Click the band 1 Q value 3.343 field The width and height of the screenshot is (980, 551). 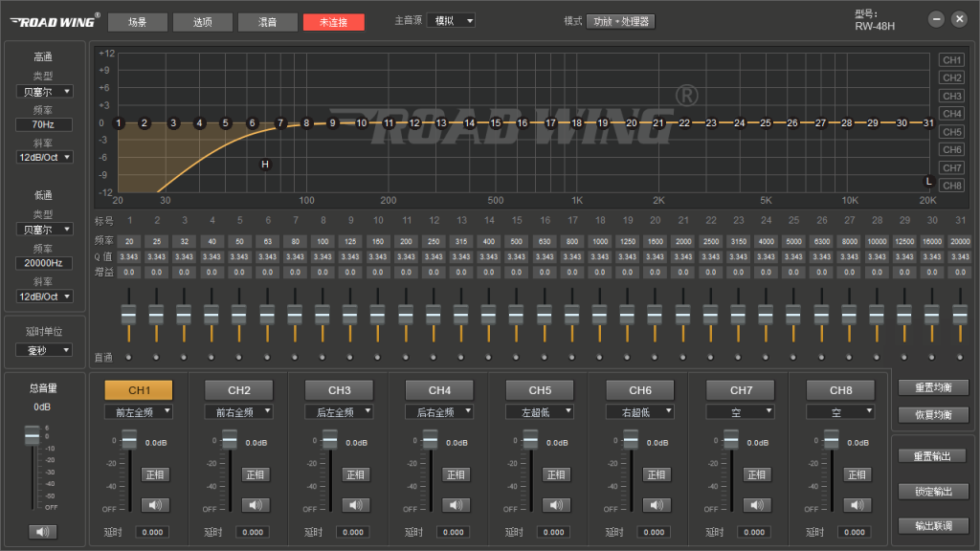tap(129, 256)
